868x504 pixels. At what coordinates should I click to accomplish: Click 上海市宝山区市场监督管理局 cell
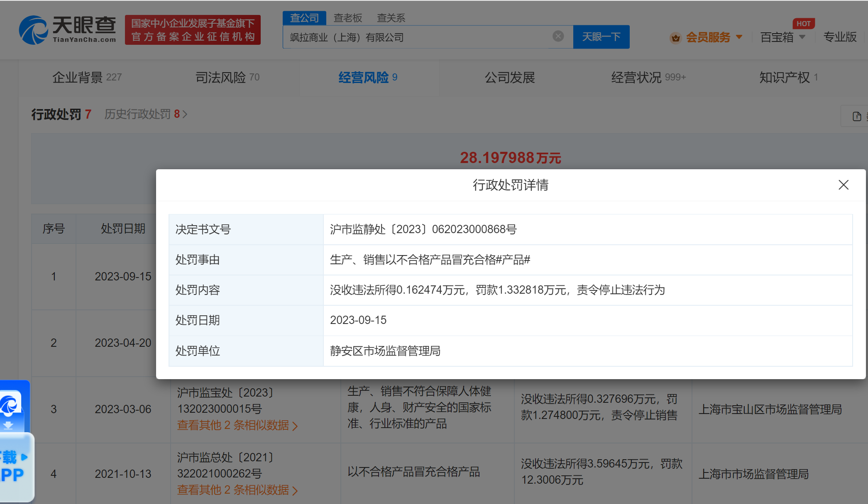(x=770, y=409)
